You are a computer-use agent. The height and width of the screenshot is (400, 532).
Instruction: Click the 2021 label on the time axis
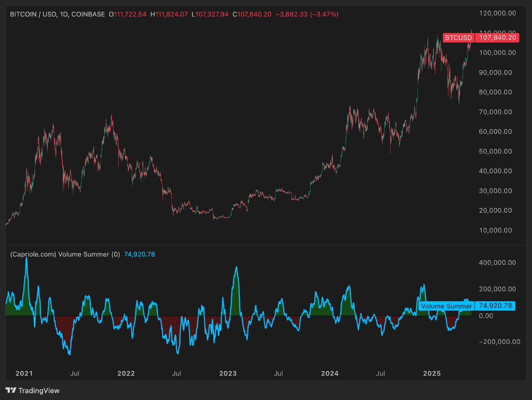tap(24, 373)
